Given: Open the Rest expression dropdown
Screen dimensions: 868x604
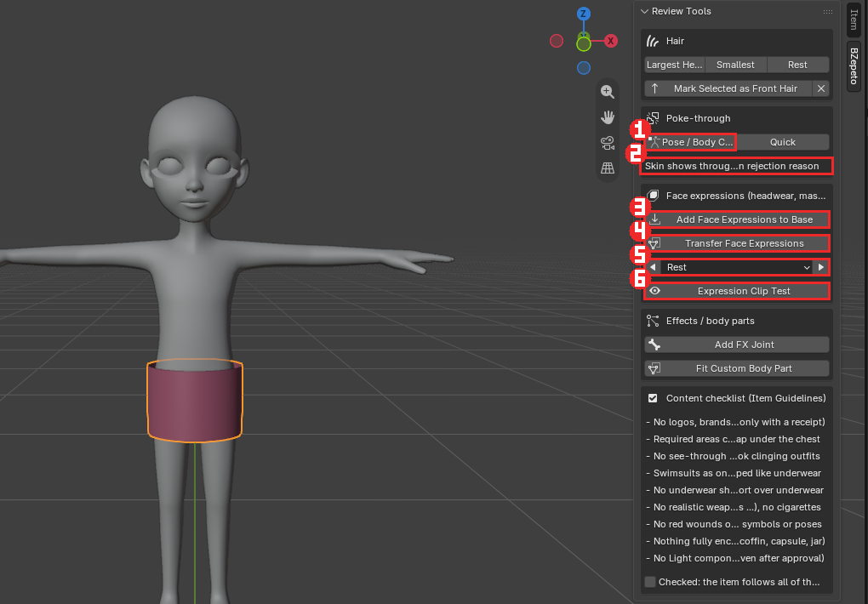Looking at the screenshot, I should [736, 267].
